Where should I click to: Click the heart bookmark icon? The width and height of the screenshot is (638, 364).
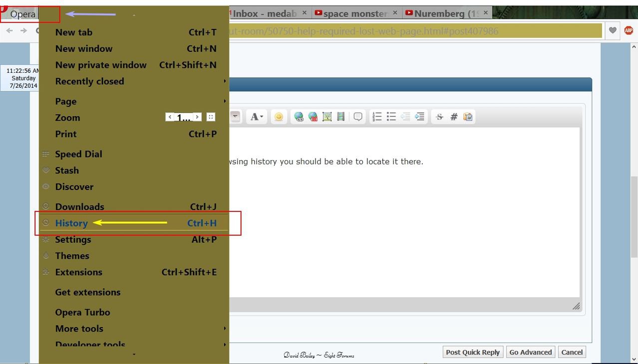(x=613, y=31)
